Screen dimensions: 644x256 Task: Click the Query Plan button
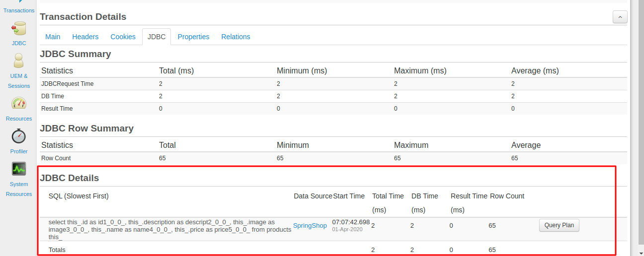coord(559,225)
